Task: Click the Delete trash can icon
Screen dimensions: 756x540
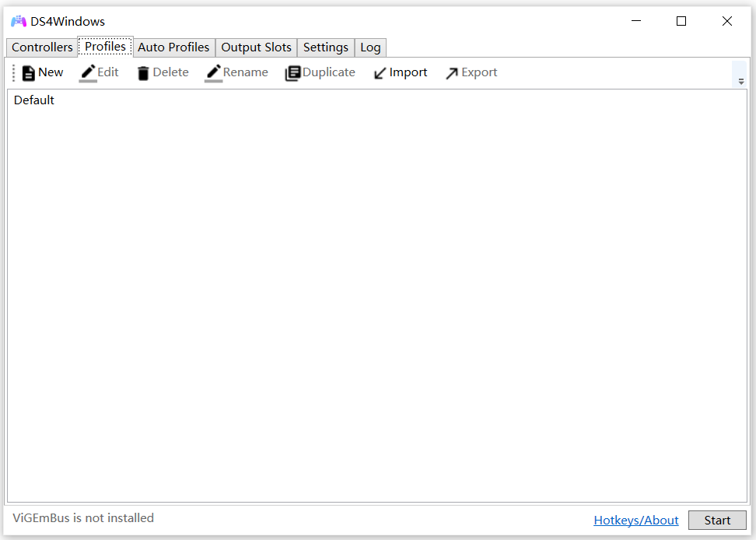Action: click(x=143, y=73)
